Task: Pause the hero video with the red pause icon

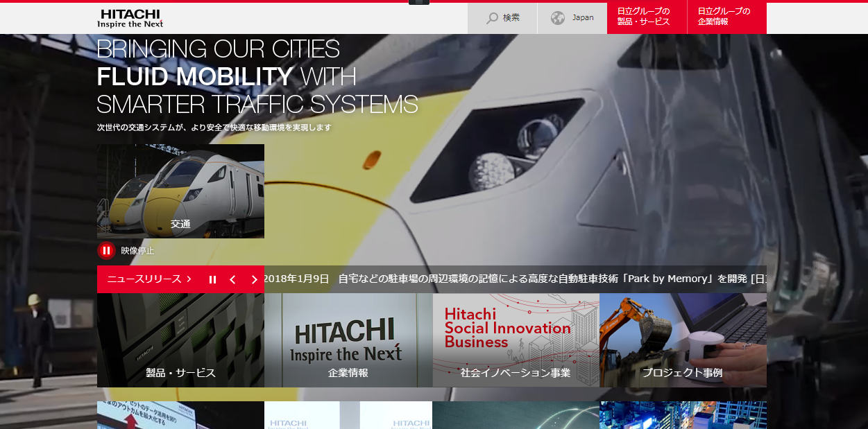Action: click(106, 250)
